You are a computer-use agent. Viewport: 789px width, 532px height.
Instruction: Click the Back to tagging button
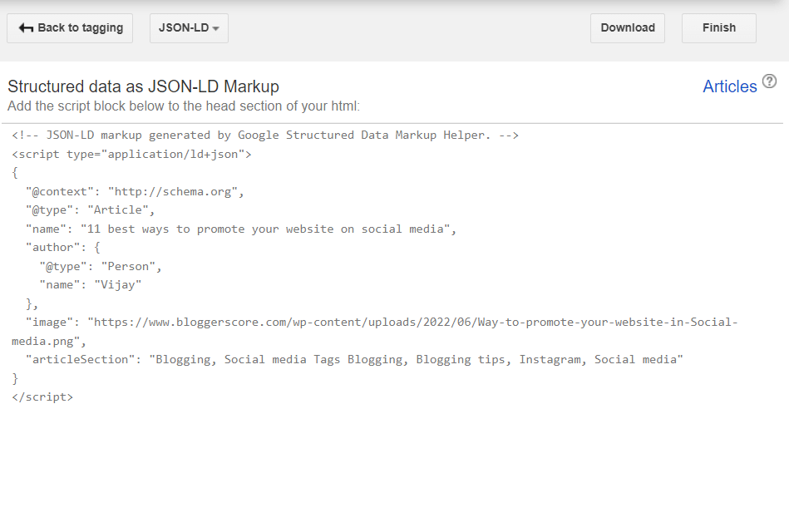[70, 28]
